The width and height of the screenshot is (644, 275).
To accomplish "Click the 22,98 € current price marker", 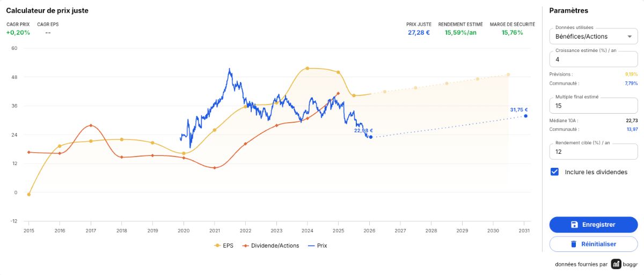I will click(370, 137).
